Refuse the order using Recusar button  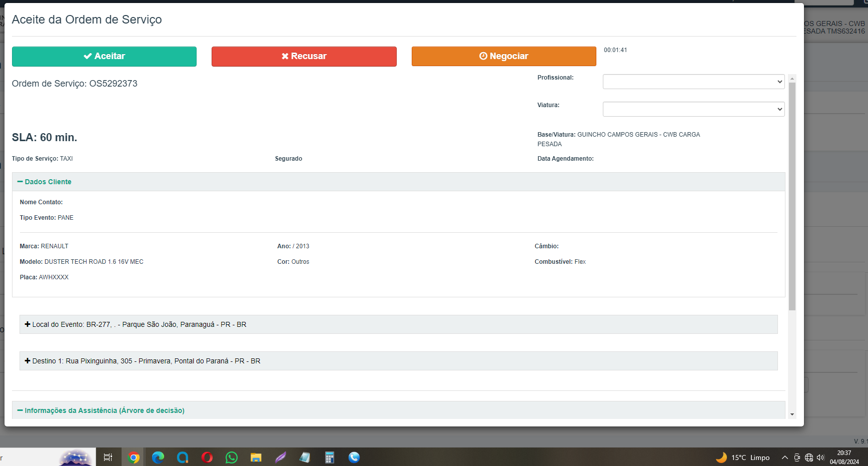tap(304, 57)
